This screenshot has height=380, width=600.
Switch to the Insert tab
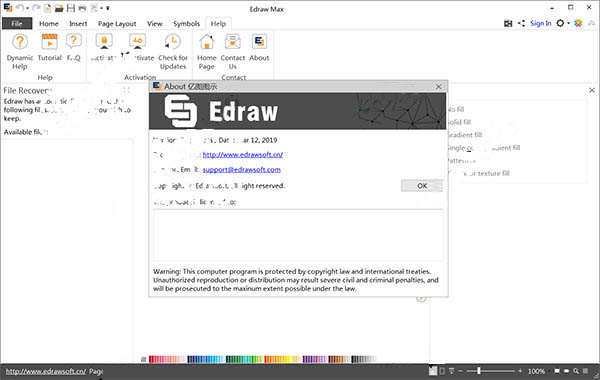[x=78, y=23]
